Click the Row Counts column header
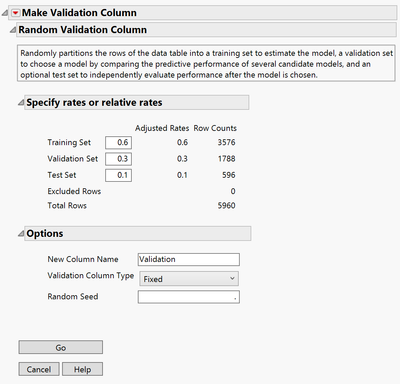This screenshot has width=400, height=384. click(215, 128)
